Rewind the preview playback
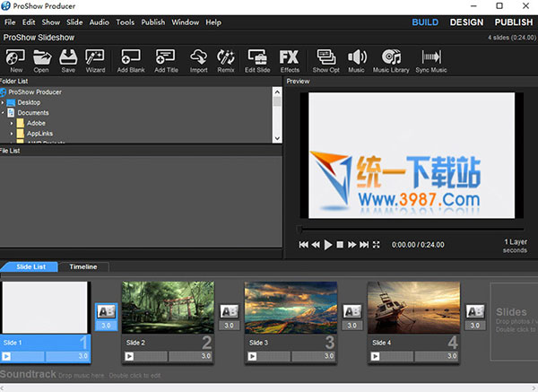The width and height of the screenshot is (538, 392). [316, 244]
